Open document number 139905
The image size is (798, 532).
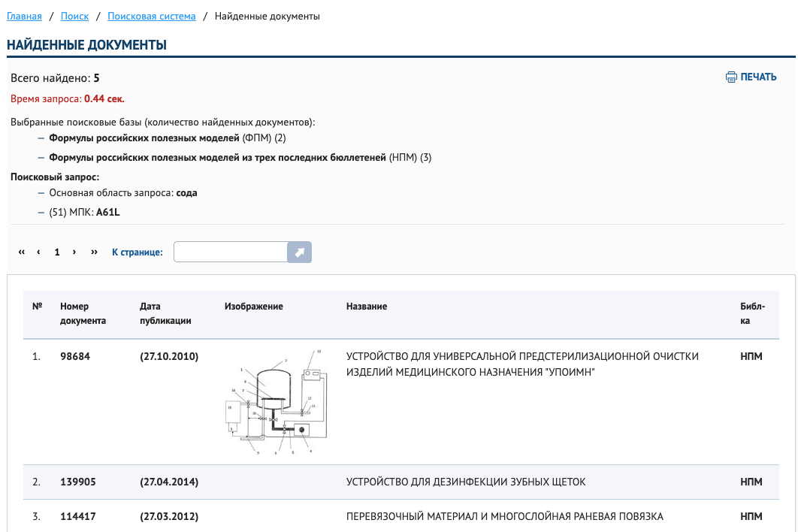78,482
